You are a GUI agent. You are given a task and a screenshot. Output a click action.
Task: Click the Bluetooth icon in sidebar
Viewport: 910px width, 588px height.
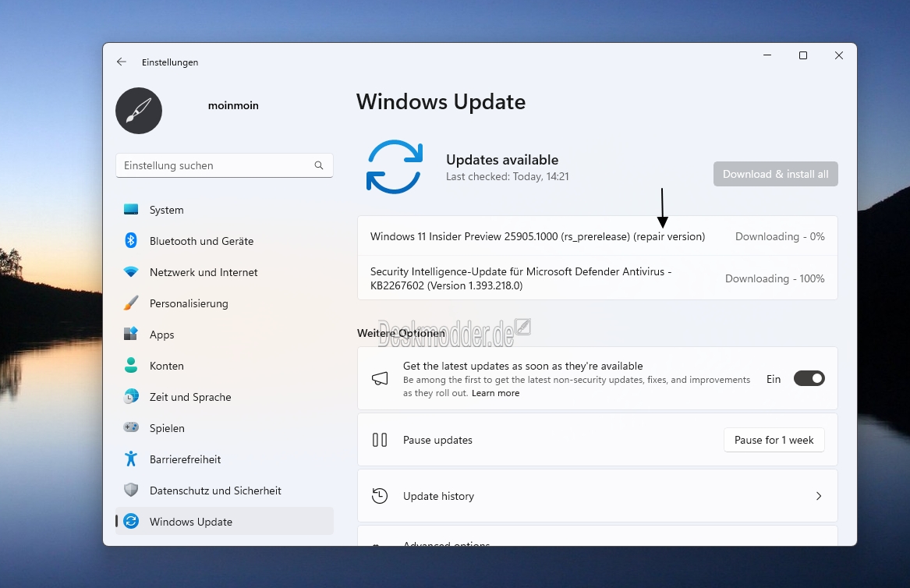tap(131, 240)
